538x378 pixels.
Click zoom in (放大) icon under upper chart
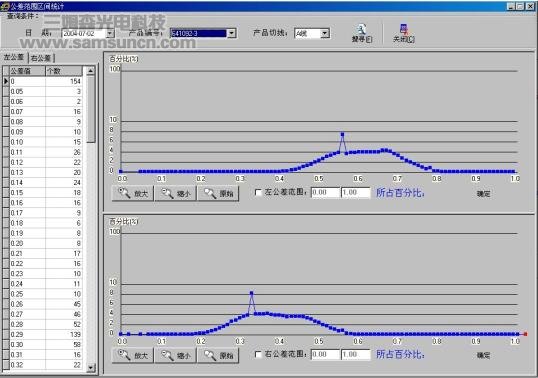tap(124, 193)
